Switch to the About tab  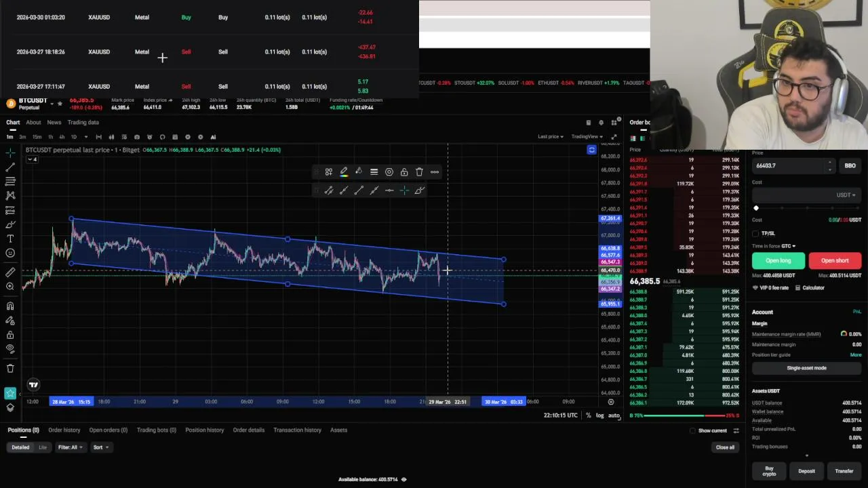coord(33,123)
